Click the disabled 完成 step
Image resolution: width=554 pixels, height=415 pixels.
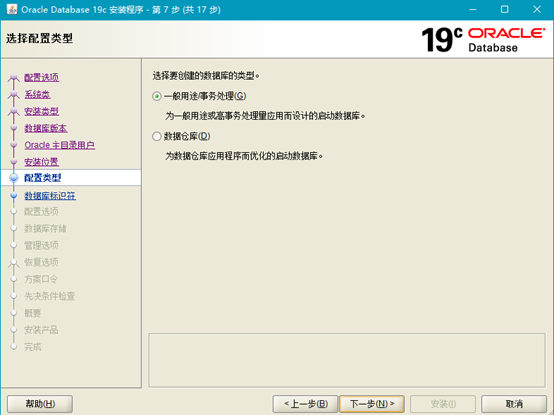(x=33, y=347)
